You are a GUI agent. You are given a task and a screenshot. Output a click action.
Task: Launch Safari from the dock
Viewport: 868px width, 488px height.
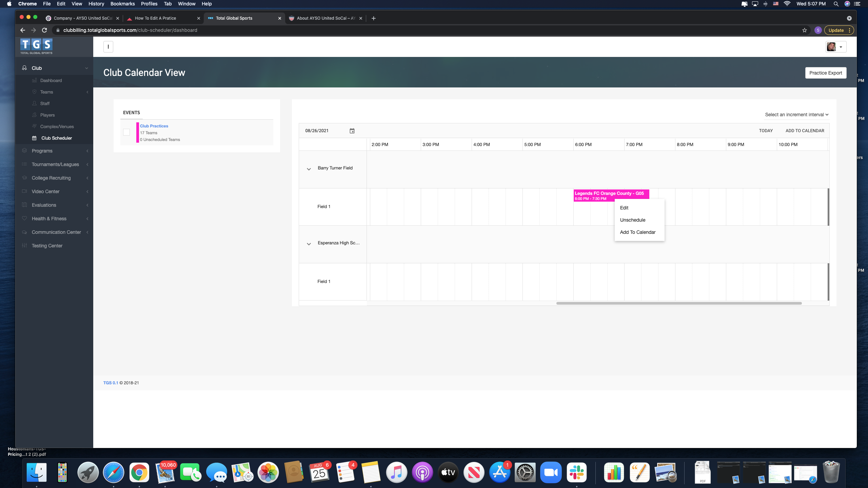click(x=114, y=472)
